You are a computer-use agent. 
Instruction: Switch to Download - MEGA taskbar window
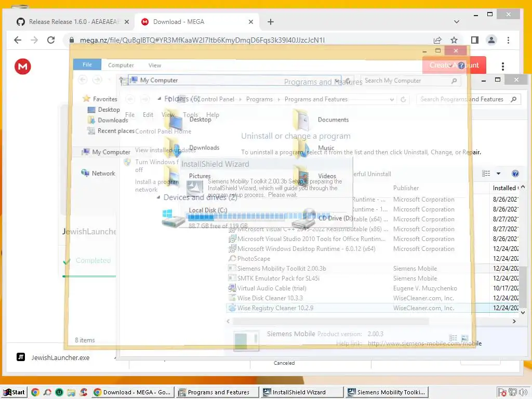[x=132, y=392]
